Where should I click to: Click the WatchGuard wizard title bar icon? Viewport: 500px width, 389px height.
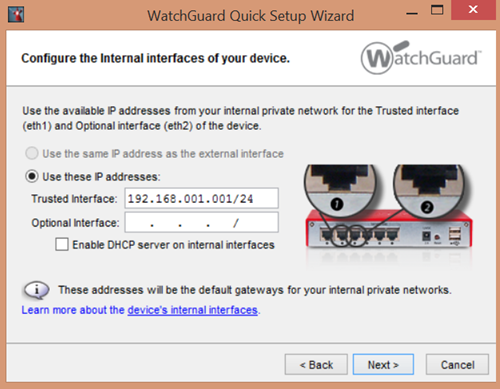[16, 15]
